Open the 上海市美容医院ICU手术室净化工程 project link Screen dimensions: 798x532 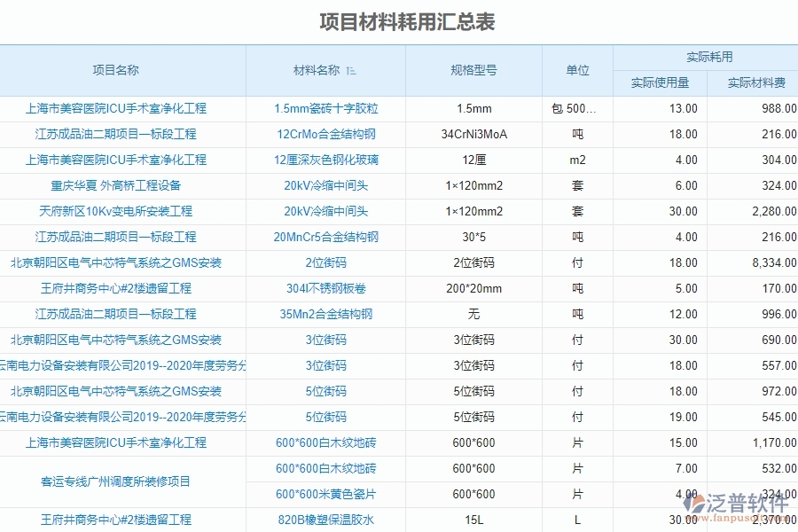tap(116, 108)
